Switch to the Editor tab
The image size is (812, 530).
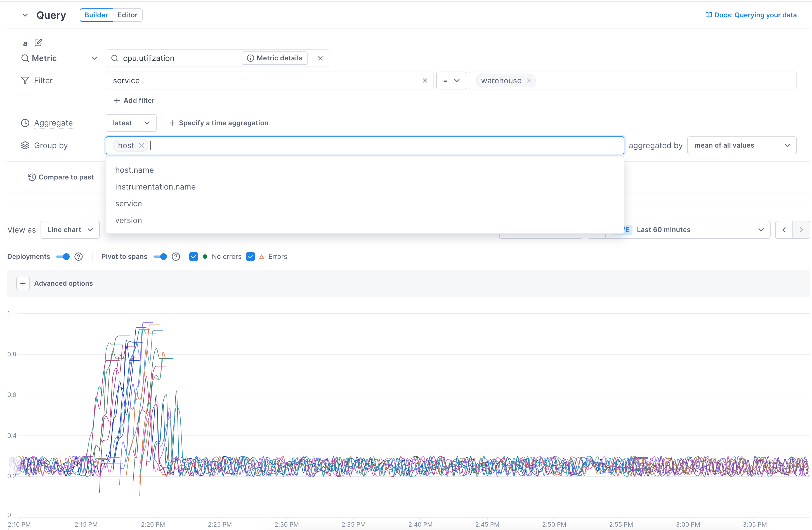tap(127, 15)
